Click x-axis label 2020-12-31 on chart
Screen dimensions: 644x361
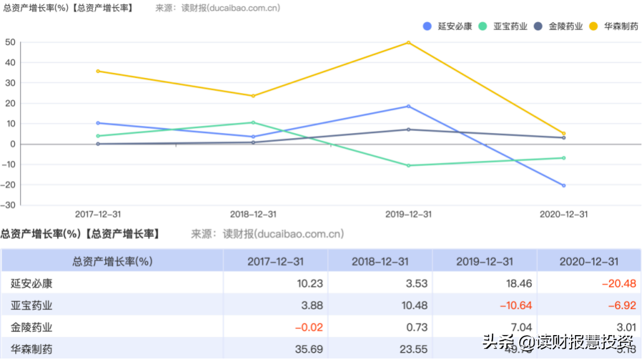point(563,214)
